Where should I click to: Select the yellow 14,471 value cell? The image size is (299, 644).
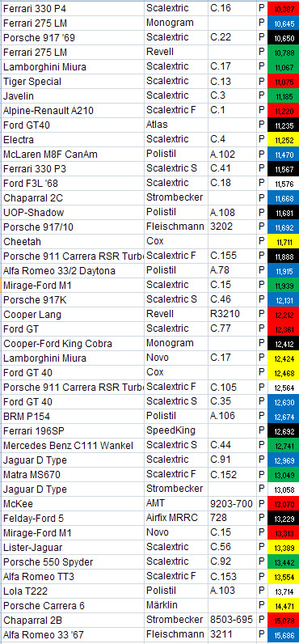click(283, 606)
